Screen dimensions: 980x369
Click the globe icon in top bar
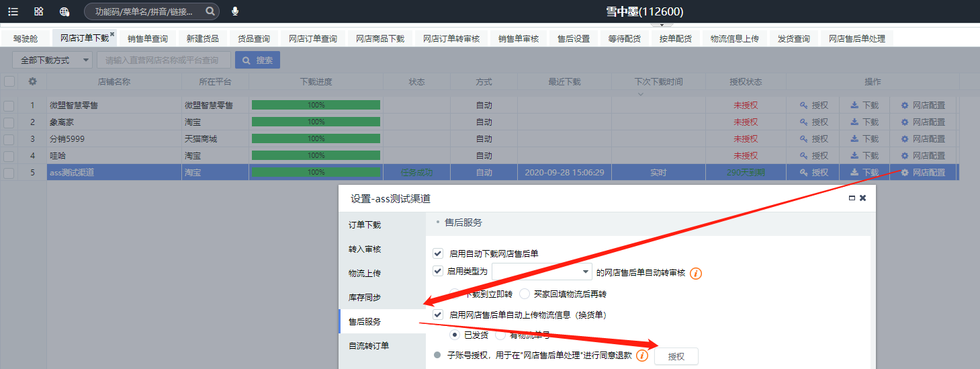[x=64, y=11]
